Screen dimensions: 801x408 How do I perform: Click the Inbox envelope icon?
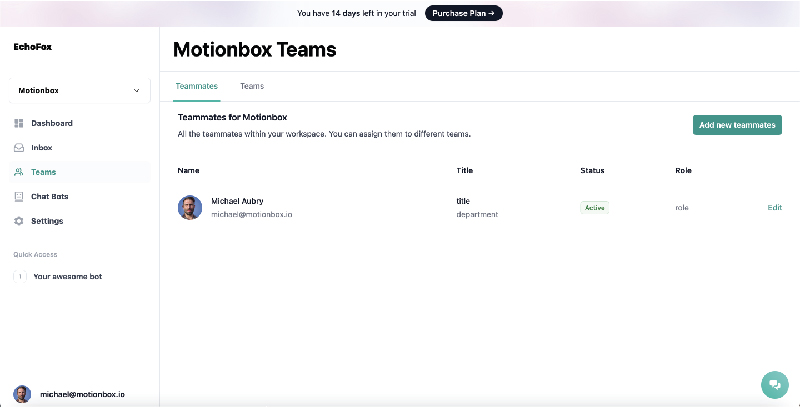point(19,147)
